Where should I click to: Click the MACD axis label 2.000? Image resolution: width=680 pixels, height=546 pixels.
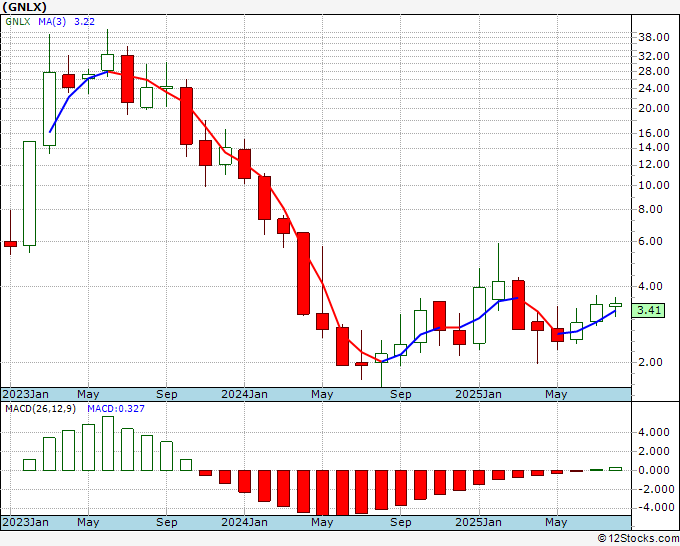pos(654,451)
